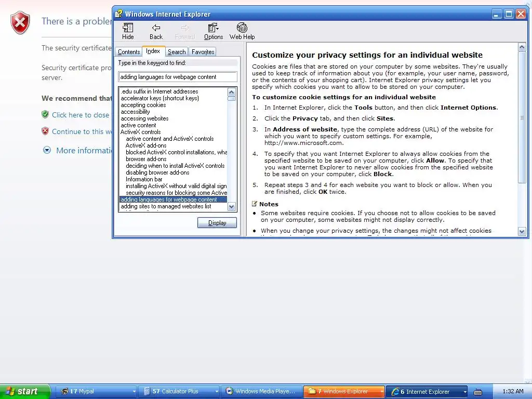532x399 pixels.
Task: Select 'active content' index entry
Action: point(138,125)
